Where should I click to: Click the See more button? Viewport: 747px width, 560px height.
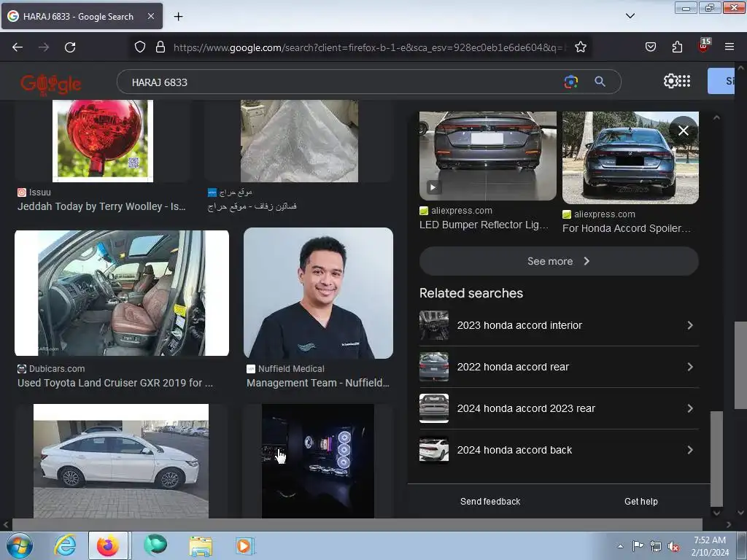(559, 261)
